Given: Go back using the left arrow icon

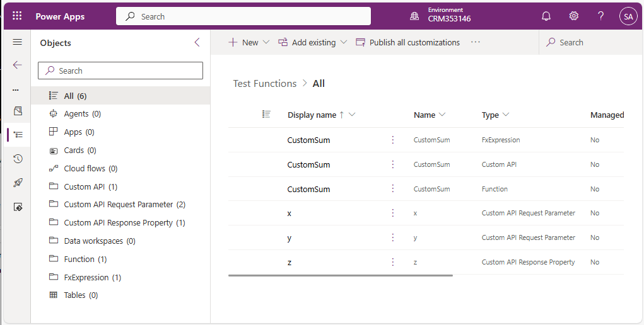Looking at the screenshot, I should [18, 65].
